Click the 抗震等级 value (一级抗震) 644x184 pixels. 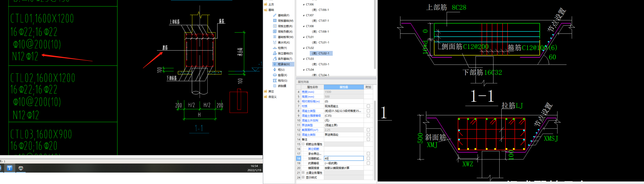[x=344, y=163]
